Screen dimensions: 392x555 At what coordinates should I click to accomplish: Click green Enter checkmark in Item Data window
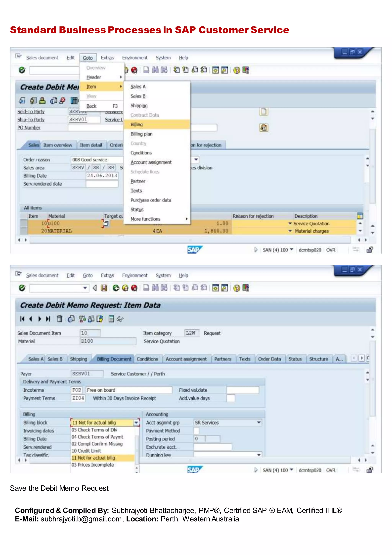click(22, 288)
